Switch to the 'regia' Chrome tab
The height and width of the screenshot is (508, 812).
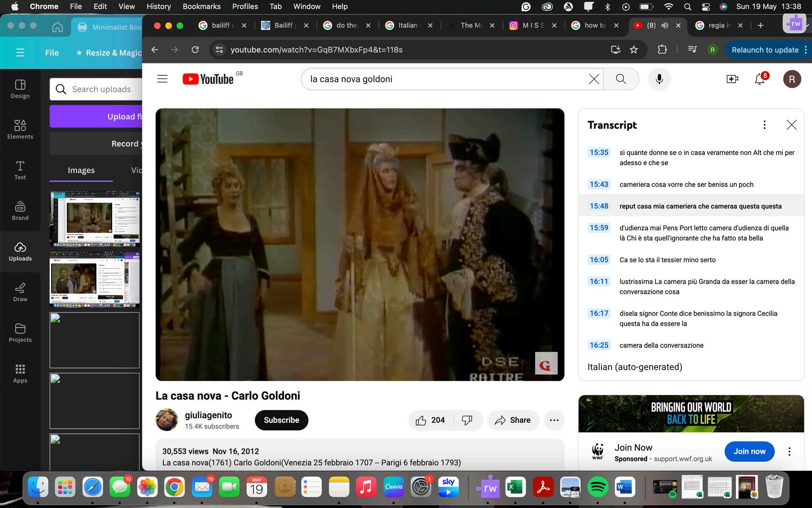pyautogui.click(x=718, y=25)
